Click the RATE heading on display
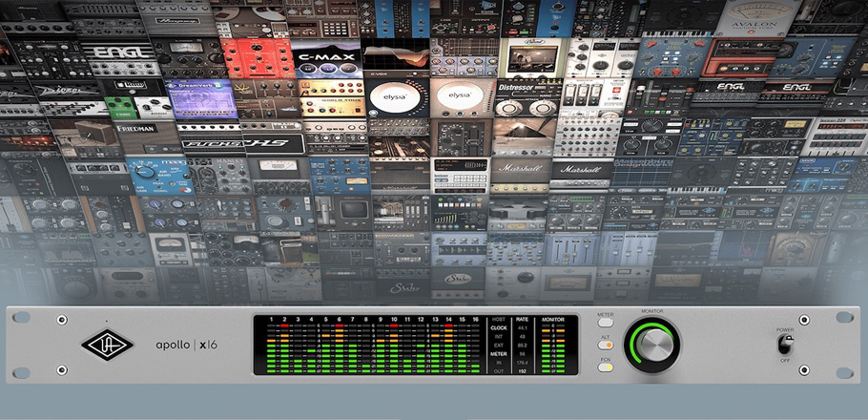 522,320
